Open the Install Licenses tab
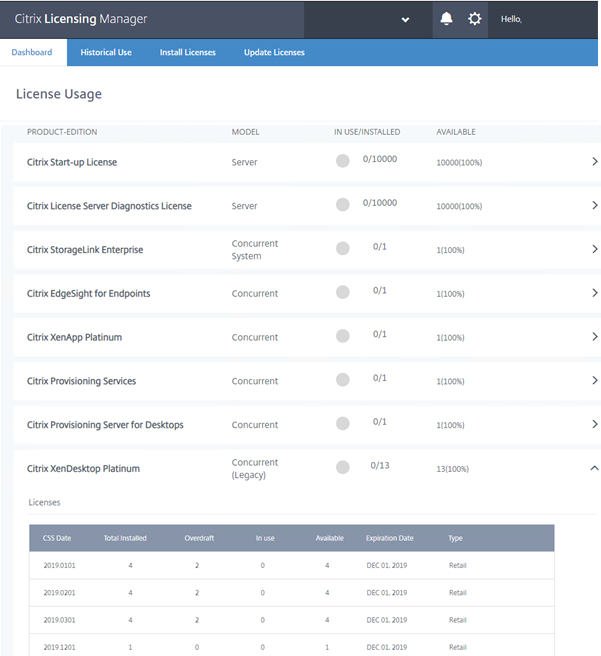This screenshot has width=601, height=656. (x=187, y=52)
